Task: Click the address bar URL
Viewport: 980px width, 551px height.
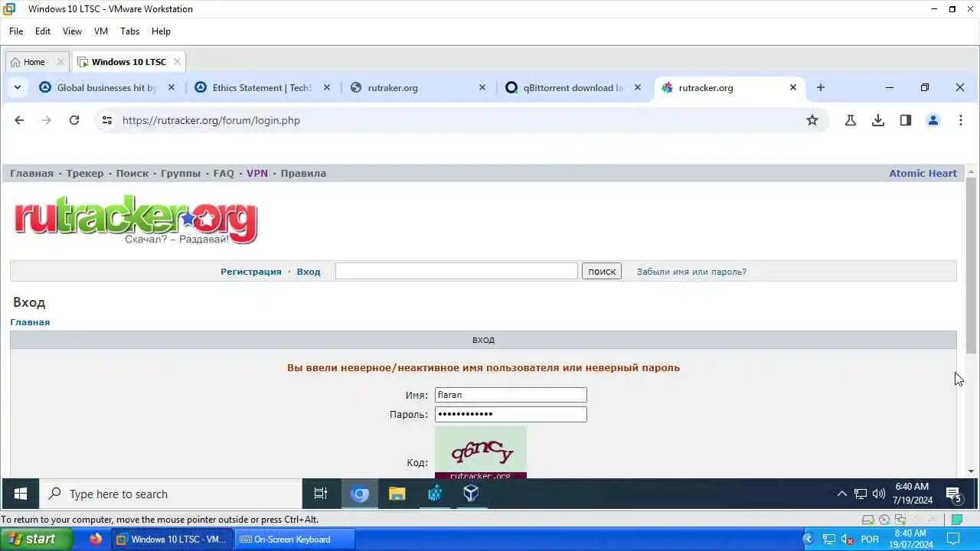Action: coord(211,120)
